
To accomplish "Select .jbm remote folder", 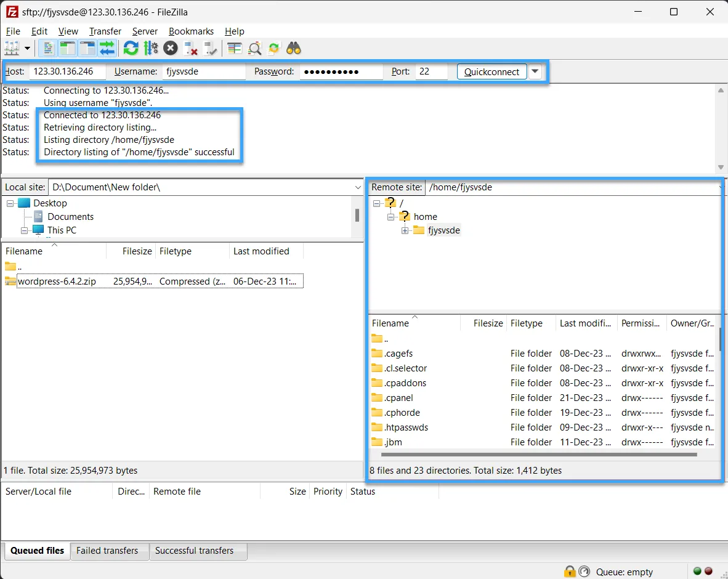I will 393,442.
